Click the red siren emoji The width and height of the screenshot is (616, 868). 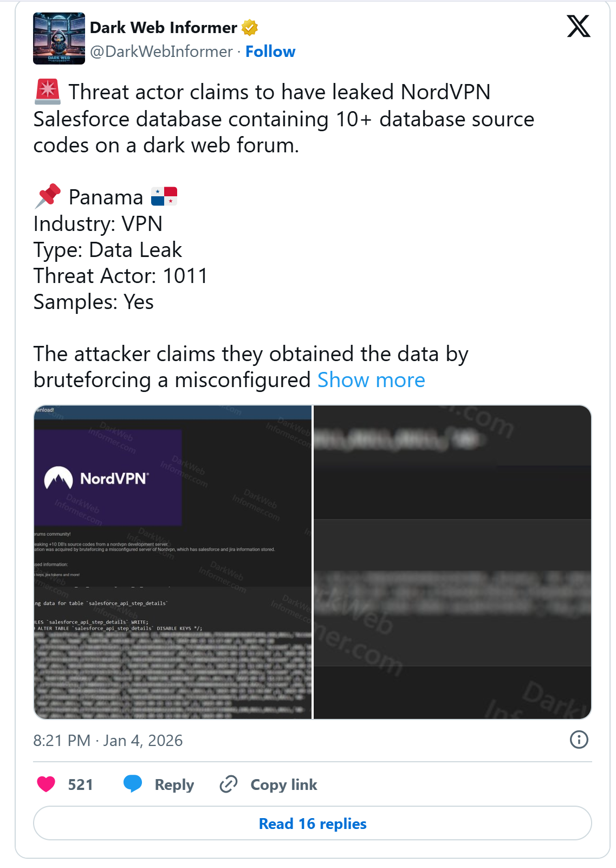coord(48,92)
